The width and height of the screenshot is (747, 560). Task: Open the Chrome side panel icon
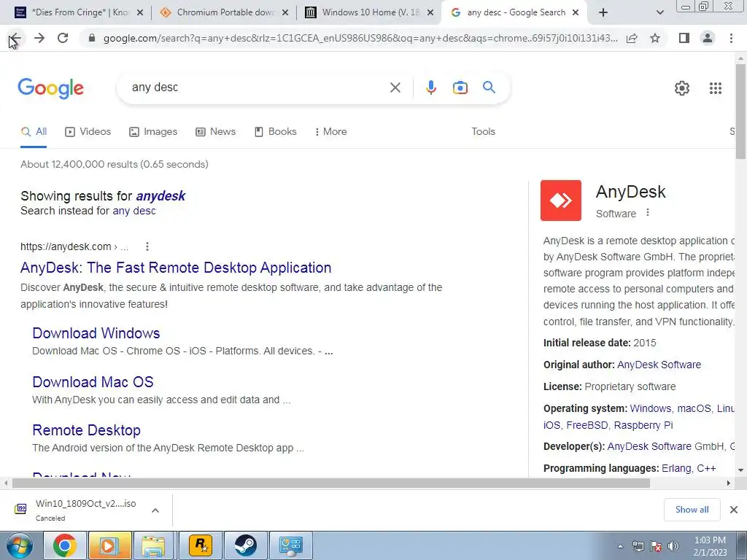point(684,38)
